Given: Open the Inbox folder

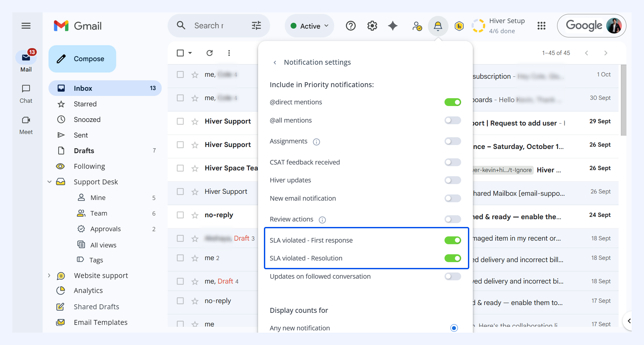Looking at the screenshot, I should pos(105,88).
